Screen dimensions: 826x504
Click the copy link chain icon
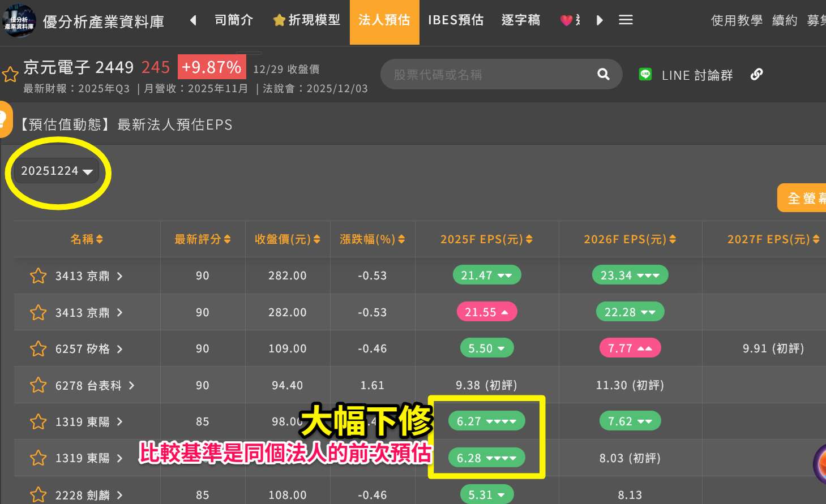[756, 75]
